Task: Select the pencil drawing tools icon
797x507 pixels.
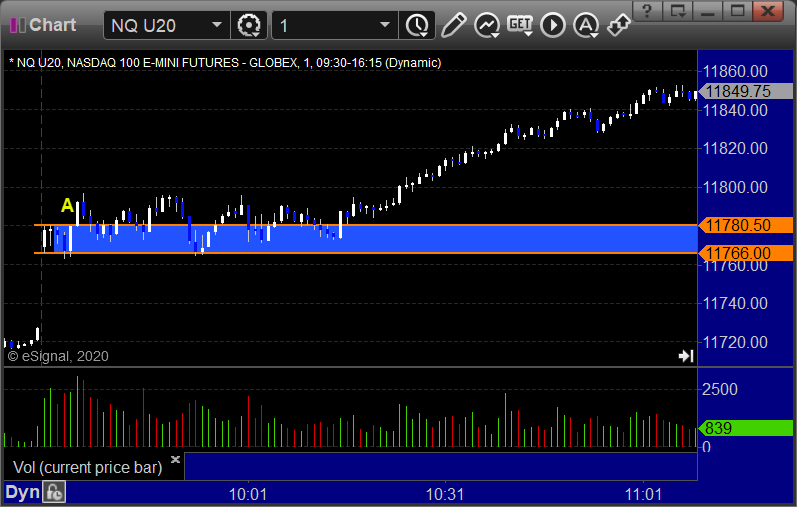Action: [453, 25]
